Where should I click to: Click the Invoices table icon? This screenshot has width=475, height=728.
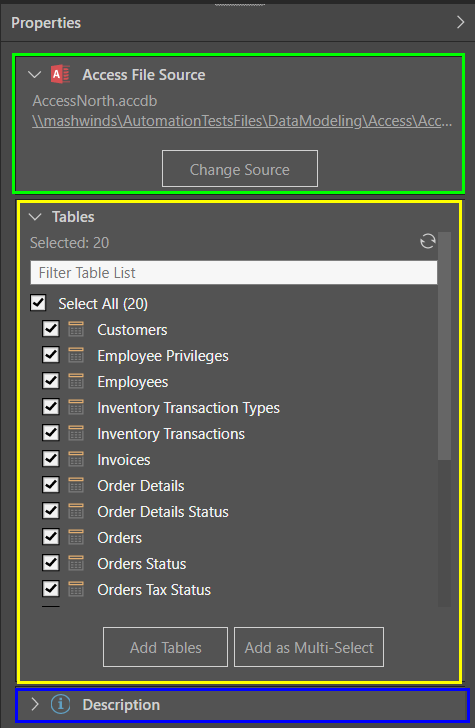click(76, 460)
